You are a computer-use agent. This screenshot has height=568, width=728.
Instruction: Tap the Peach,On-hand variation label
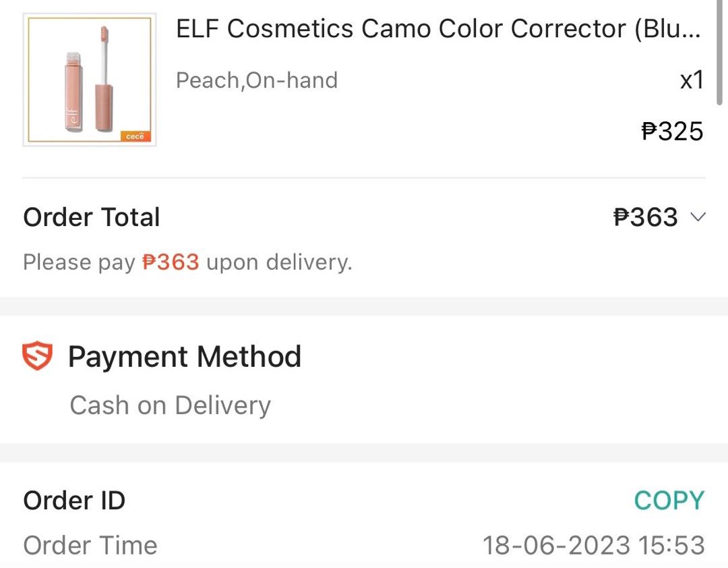click(256, 80)
